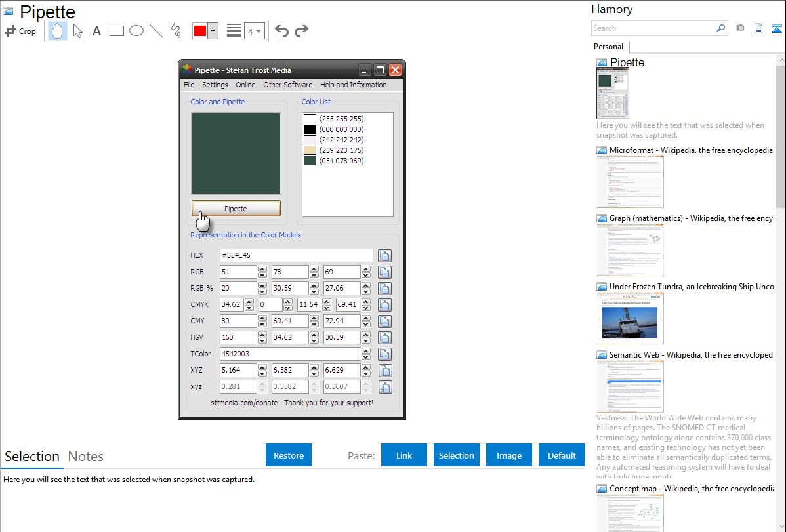Select the straight line tool

[x=156, y=31]
